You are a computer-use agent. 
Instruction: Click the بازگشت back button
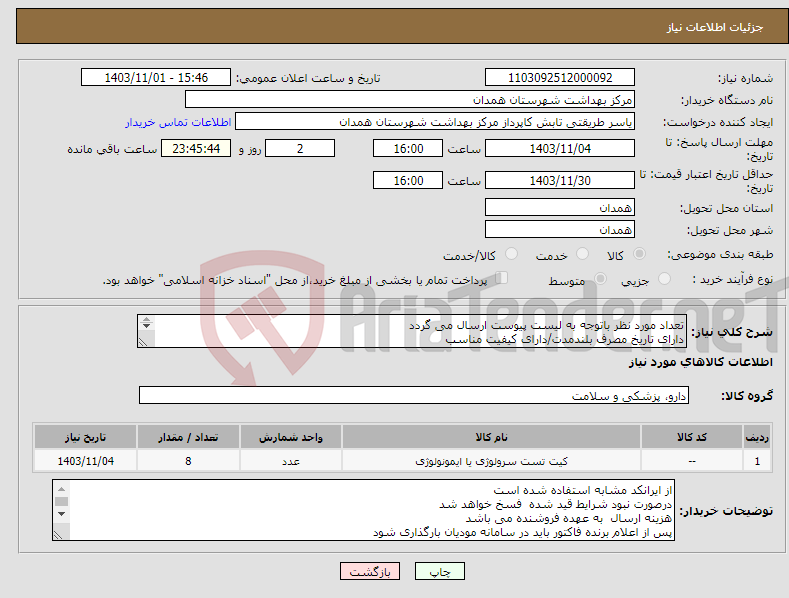point(370,571)
